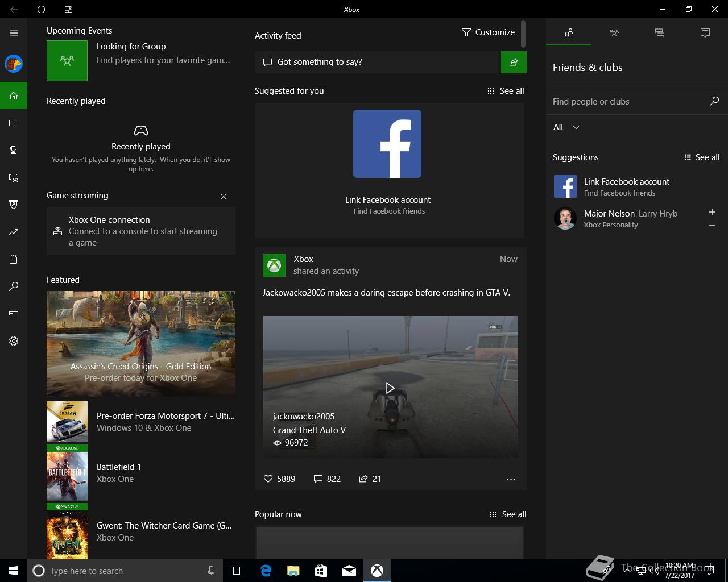The height and width of the screenshot is (582, 728).
Task: Switch to the Friends tab
Action: [569, 33]
